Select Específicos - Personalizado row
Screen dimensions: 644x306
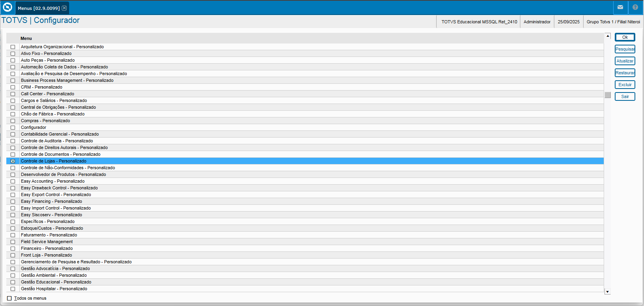click(305, 221)
